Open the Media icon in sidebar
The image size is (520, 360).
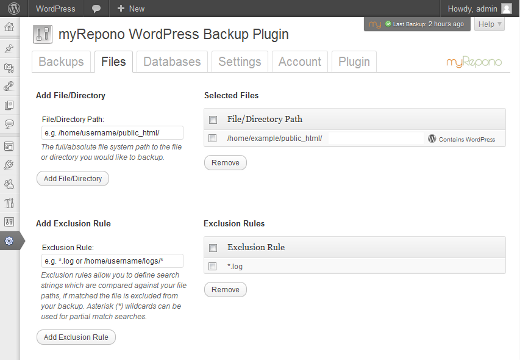[x=9, y=68]
